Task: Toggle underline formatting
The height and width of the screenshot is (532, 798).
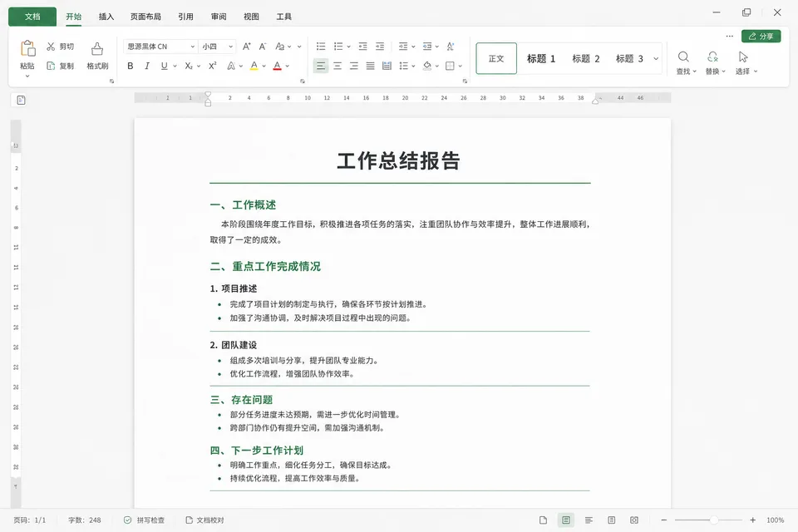Action: pyautogui.click(x=164, y=66)
